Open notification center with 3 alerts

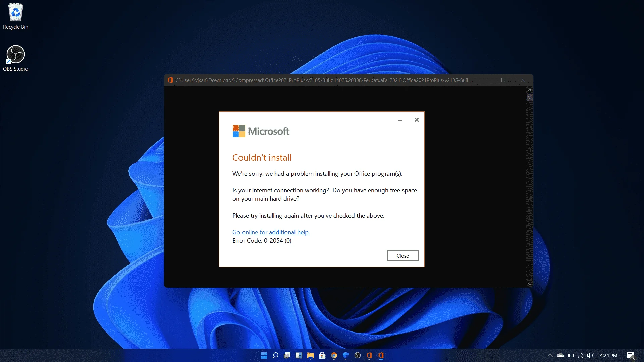coord(631,356)
